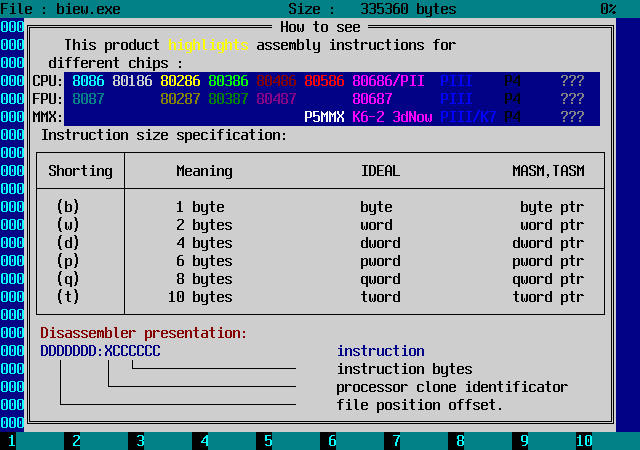Click the blue "instruction" legend text
640x450 pixels.
pyautogui.click(x=380, y=351)
